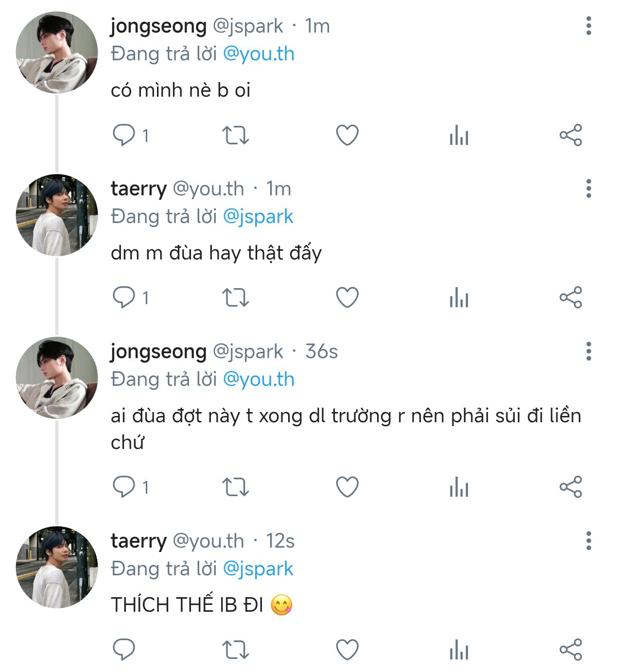Open more options on jongseong's first tweet
This screenshot has width=622, height=672.
click(x=588, y=26)
